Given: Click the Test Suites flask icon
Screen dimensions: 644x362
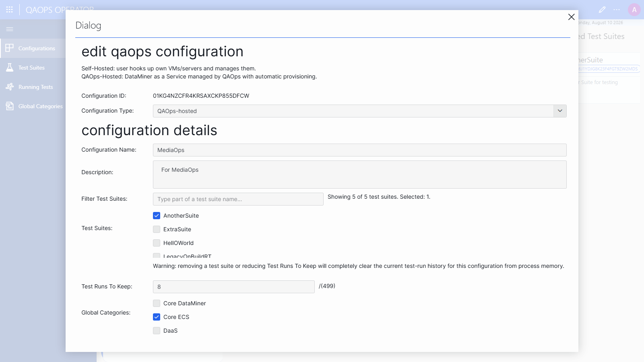Looking at the screenshot, I should [x=10, y=68].
